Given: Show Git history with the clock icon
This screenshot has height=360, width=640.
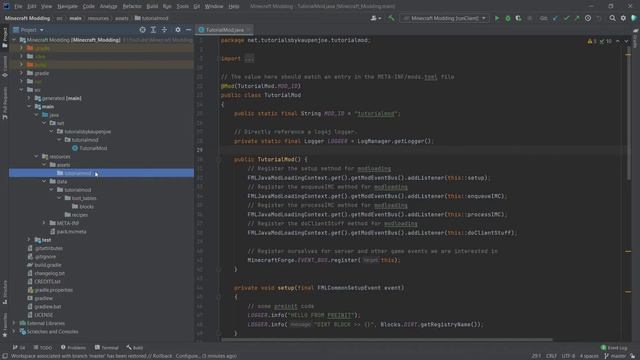Looking at the screenshot, I should 588,18.
